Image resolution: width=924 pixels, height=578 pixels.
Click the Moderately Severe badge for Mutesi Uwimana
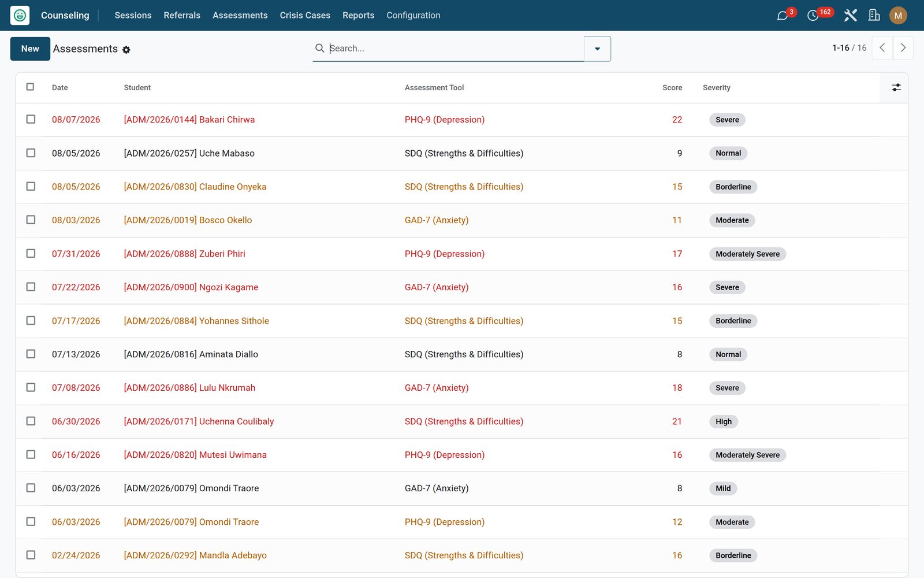(747, 455)
